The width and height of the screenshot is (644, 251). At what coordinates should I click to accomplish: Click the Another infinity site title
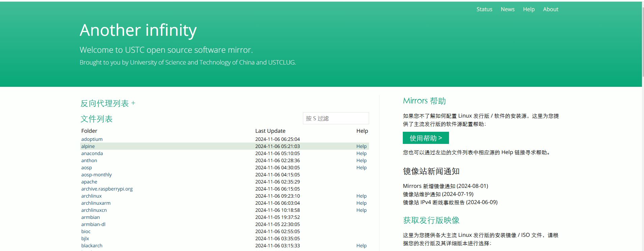pyautogui.click(x=138, y=30)
